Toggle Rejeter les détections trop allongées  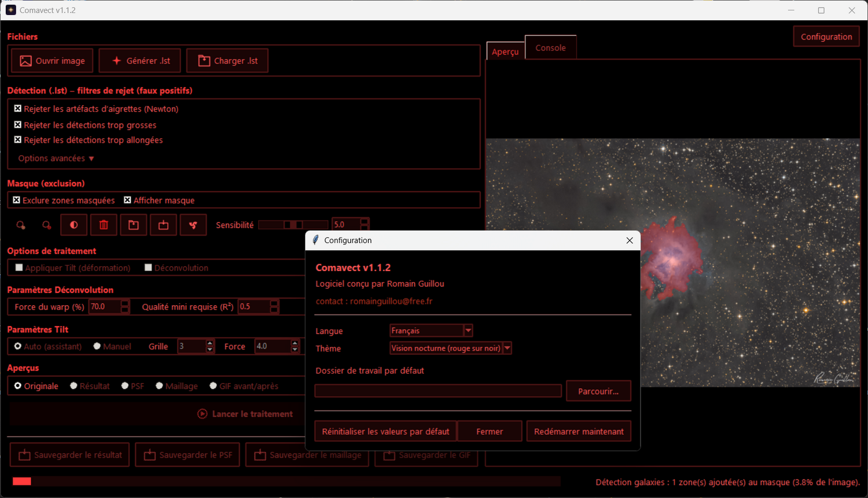(18, 140)
